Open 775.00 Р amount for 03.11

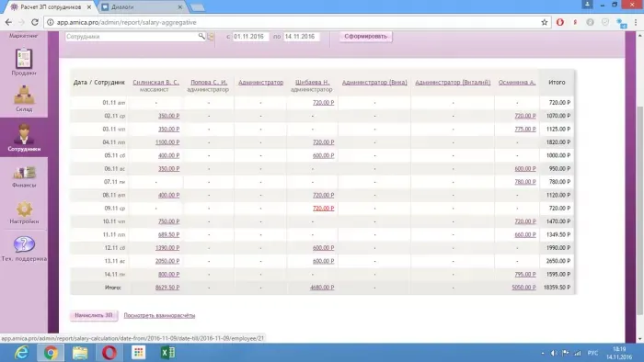click(525, 130)
